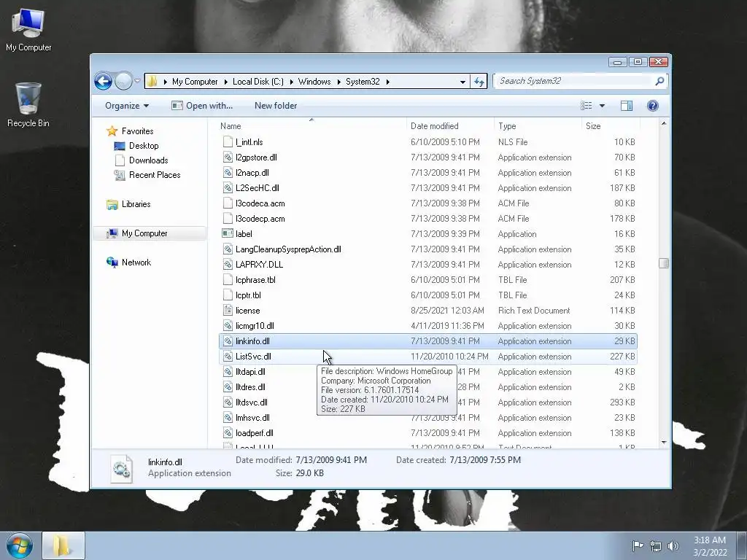
Task: Click scrollbar down arrow in file list
Action: pos(664,443)
